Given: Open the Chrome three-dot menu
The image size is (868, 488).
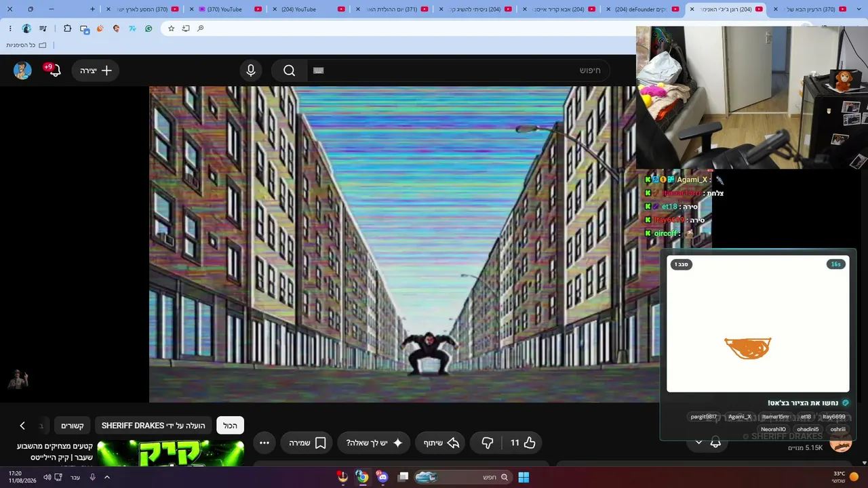Looking at the screenshot, I should tap(10, 28).
